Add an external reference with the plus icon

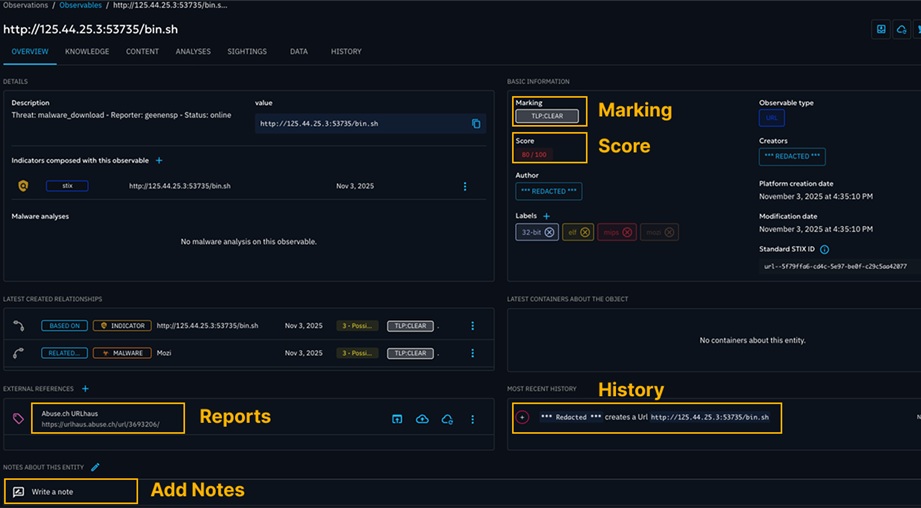pos(85,389)
